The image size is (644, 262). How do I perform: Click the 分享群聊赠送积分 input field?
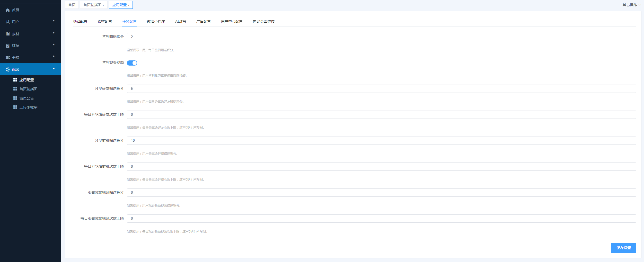[381, 141]
